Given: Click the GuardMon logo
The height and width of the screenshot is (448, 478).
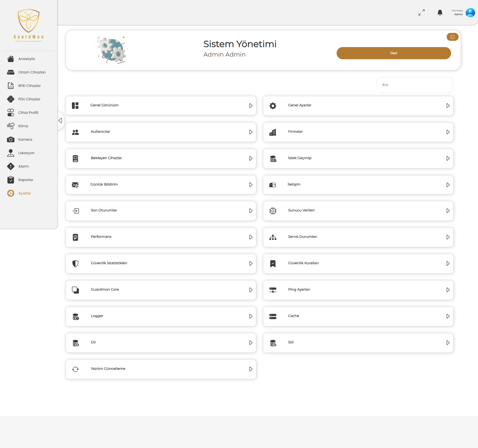Looking at the screenshot, I should pyautogui.click(x=29, y=26).
